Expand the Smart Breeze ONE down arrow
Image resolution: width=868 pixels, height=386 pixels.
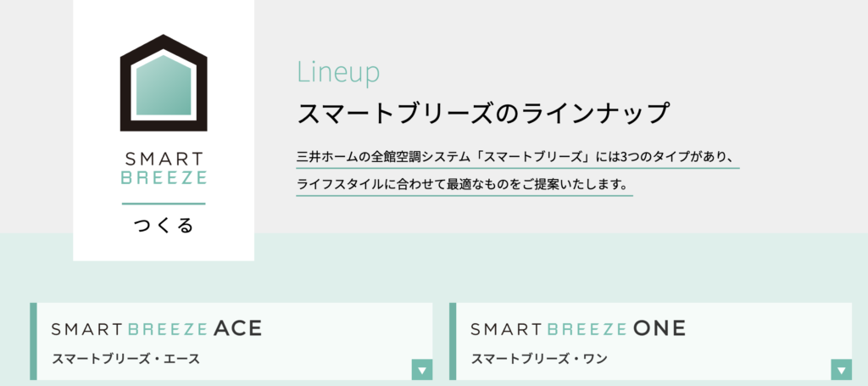[x=841, y=369]
